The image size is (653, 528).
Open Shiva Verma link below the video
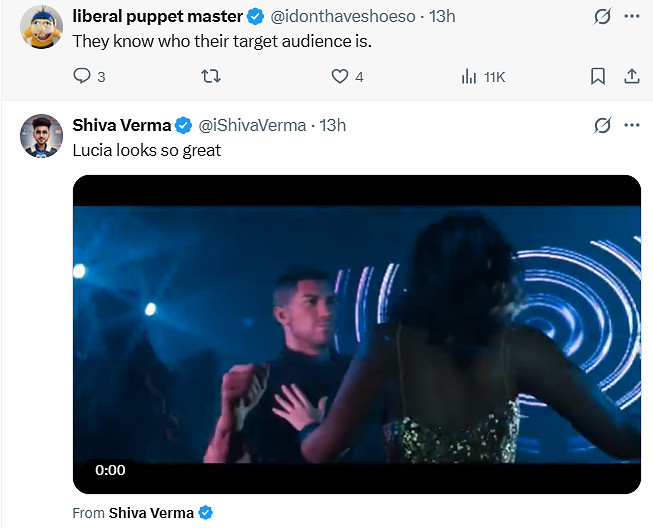pyautogui.click(x=150, y=513)
